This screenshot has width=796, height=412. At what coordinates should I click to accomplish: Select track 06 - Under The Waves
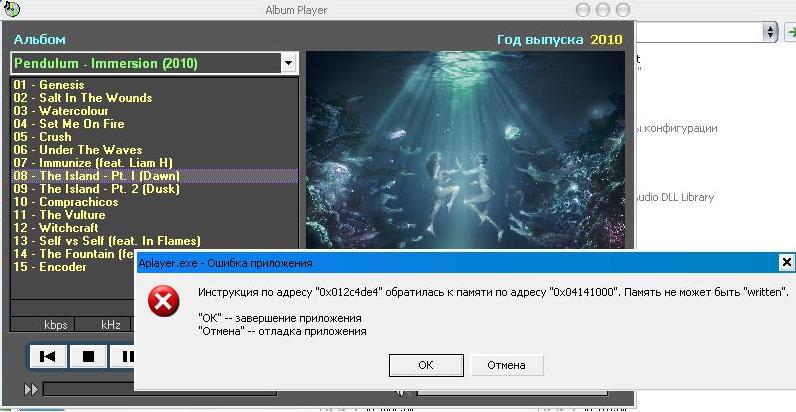[x=154, y=150]
